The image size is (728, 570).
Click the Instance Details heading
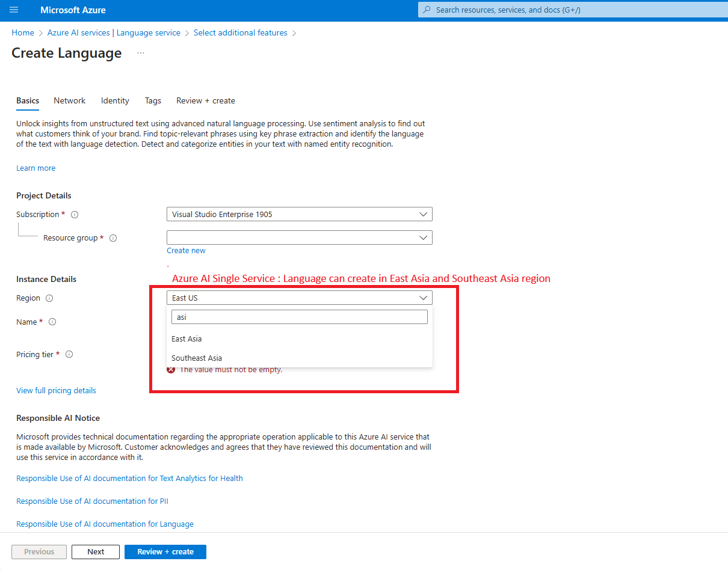click(46, 280)
